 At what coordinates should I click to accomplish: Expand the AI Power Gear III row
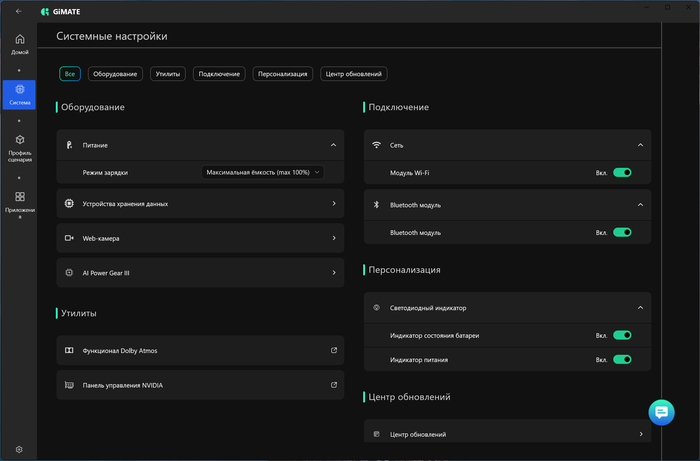(333, 272)
